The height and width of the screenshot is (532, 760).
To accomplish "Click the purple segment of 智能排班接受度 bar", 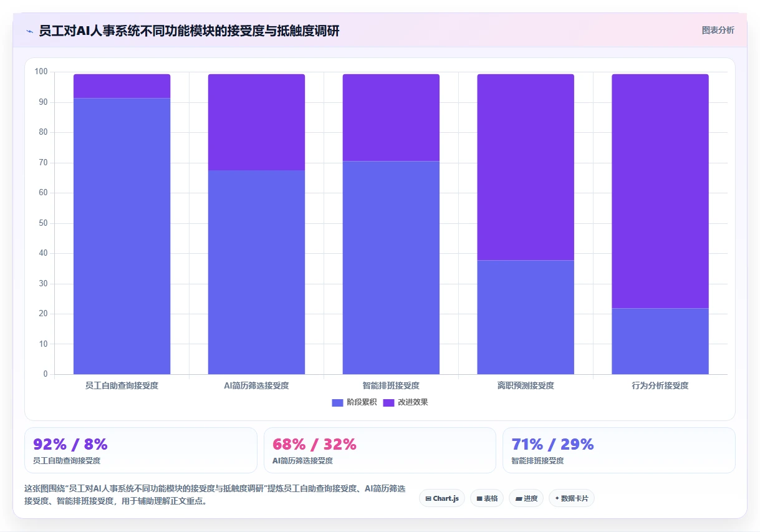I will point(391,117).
